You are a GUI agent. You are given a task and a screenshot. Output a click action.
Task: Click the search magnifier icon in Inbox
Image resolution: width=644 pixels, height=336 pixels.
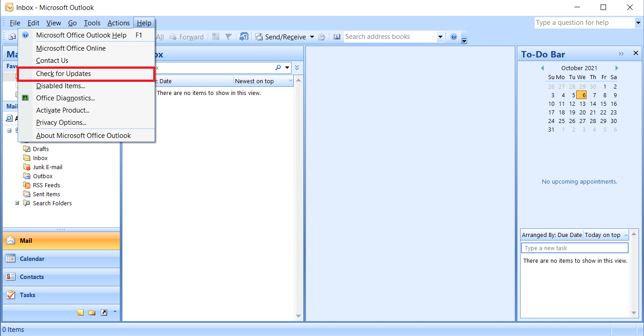[278, 68]
